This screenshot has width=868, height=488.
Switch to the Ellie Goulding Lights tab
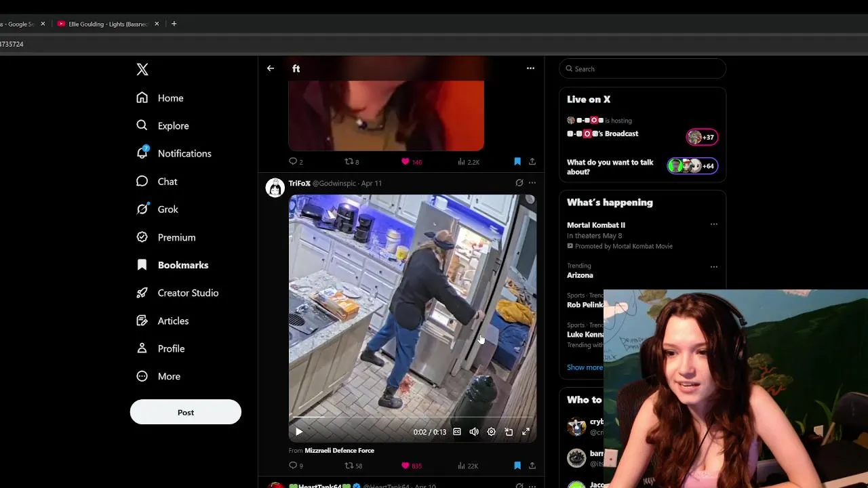coord(107,24)
